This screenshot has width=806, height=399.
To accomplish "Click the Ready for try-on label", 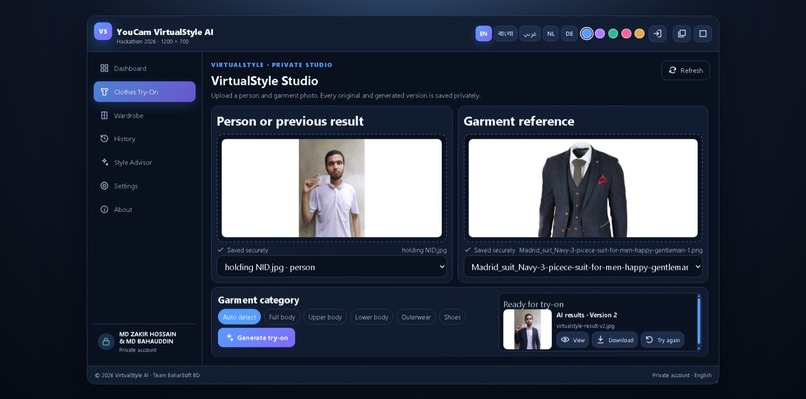I will click(x=534, y=304).
